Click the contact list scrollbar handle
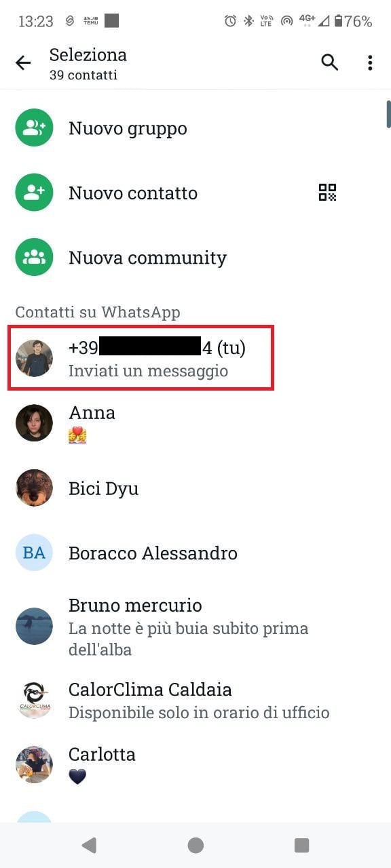The image size is (391, 868). pyautogui.click(x=388, y=113)
